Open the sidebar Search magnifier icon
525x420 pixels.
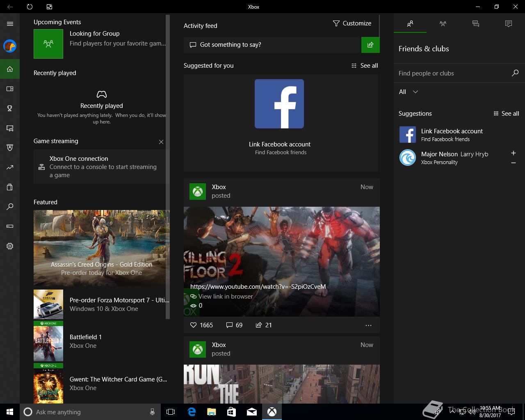click(10, 207)
